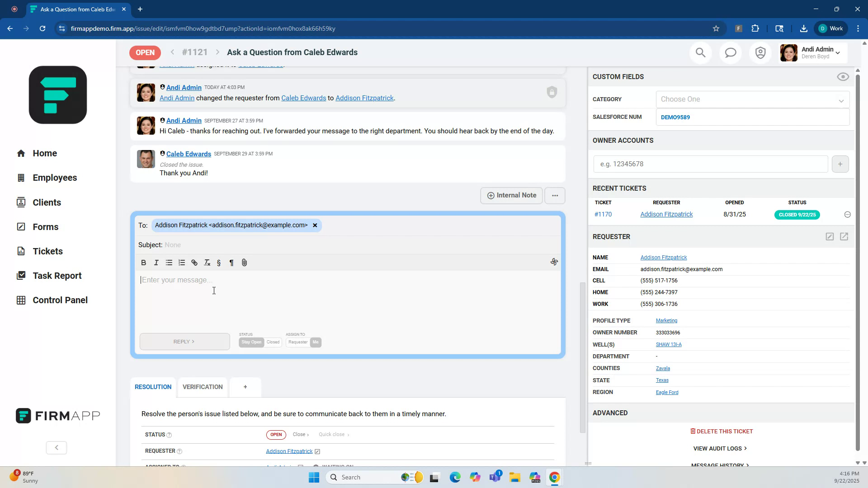This screenshot has width=868, height=488.
Task: Toggle bold formatting in the message editor
Action: (143, 263)
